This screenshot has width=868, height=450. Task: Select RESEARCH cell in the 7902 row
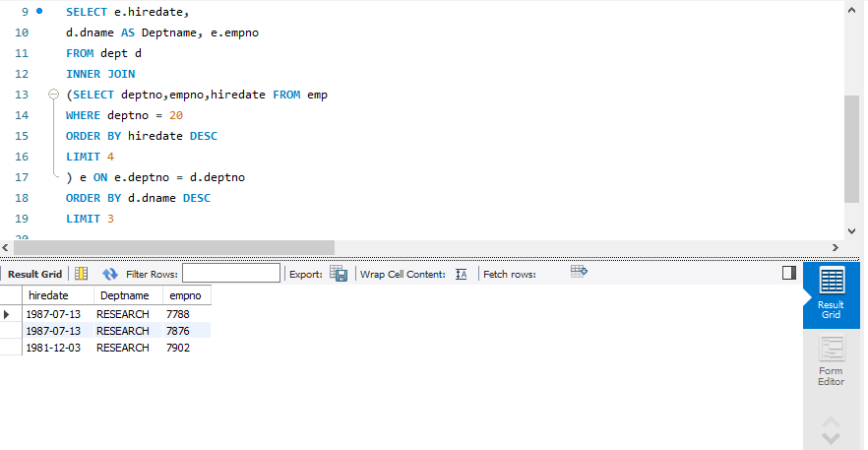pos(128,348)
